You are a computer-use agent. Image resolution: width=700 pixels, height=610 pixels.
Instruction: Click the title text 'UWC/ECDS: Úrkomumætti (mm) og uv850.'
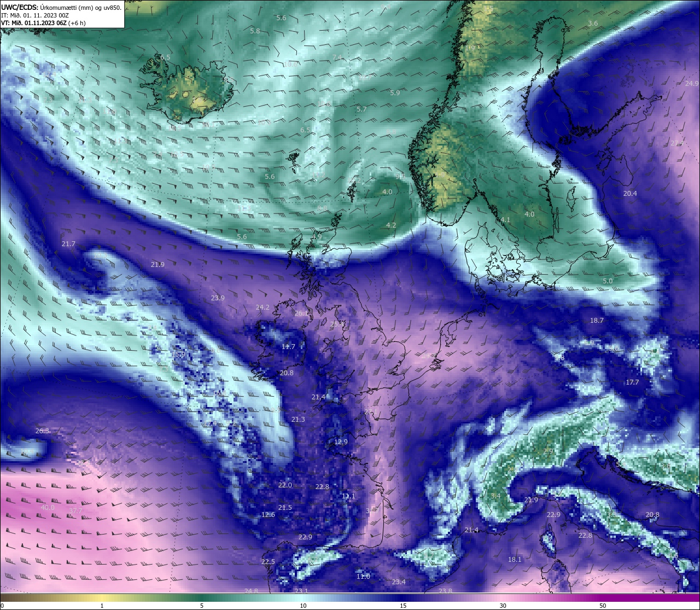[x=61, y=8]
